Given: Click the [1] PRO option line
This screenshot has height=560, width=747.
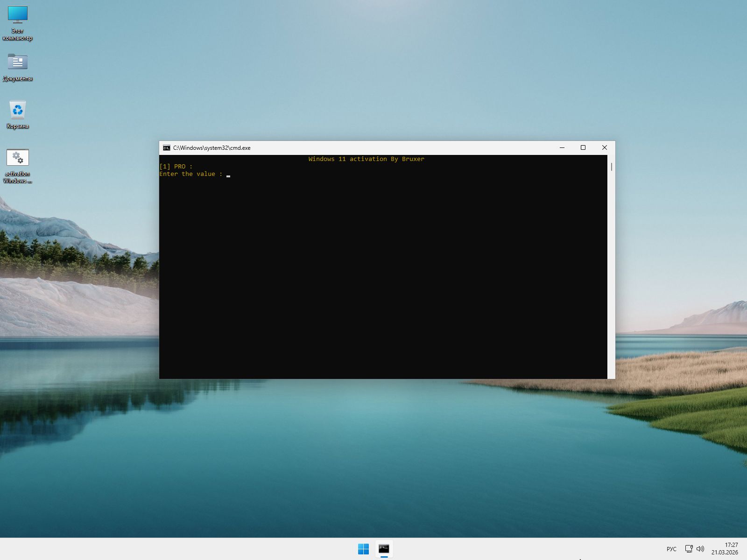Looking at the screenshot, I should click(176, 167).
